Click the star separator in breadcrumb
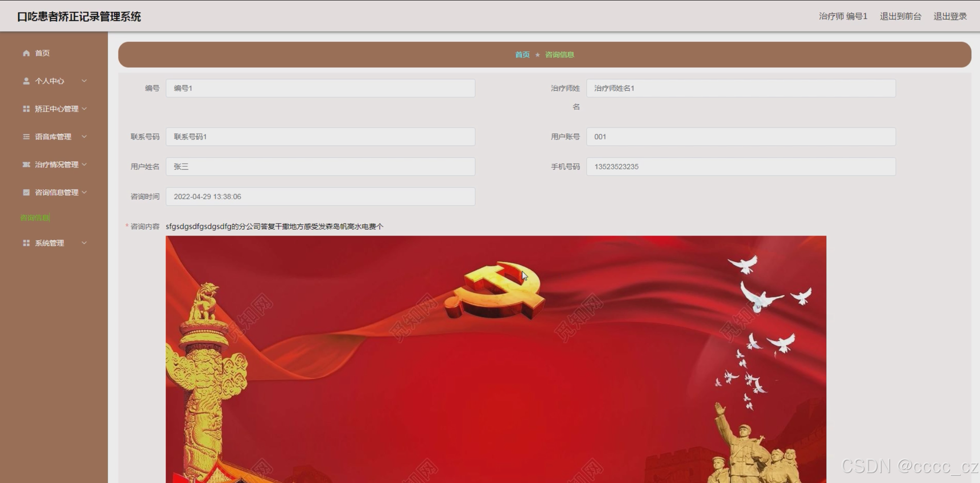The image size is (980, 483). coord(538,55)
